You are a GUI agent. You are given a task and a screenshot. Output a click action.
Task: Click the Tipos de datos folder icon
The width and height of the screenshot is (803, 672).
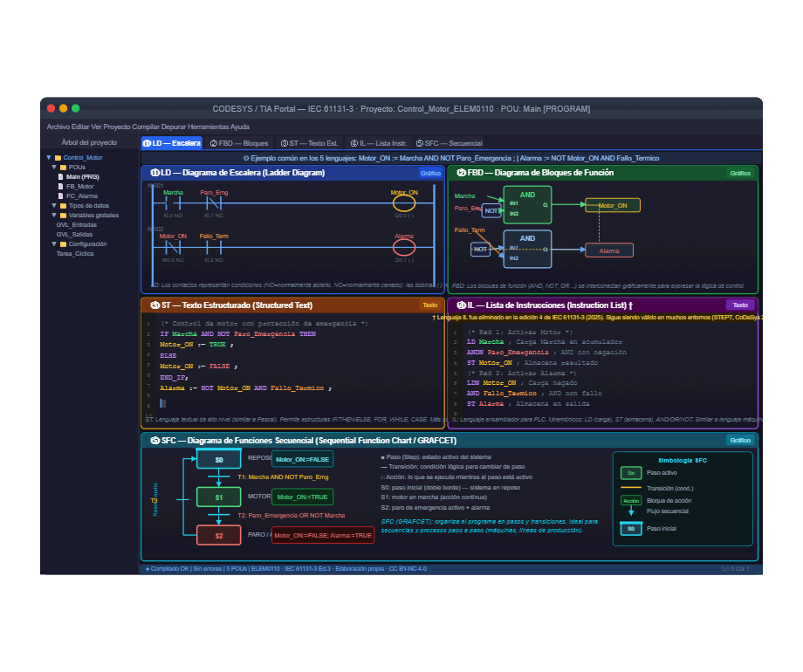[x=64, y=206]
